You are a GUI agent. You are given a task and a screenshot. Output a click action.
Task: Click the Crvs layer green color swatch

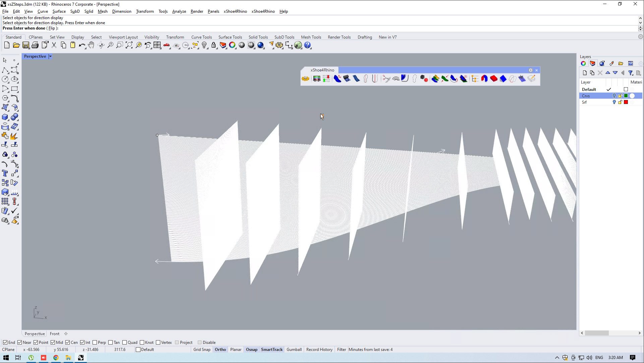pyautogui.click(x=626, y=96)
